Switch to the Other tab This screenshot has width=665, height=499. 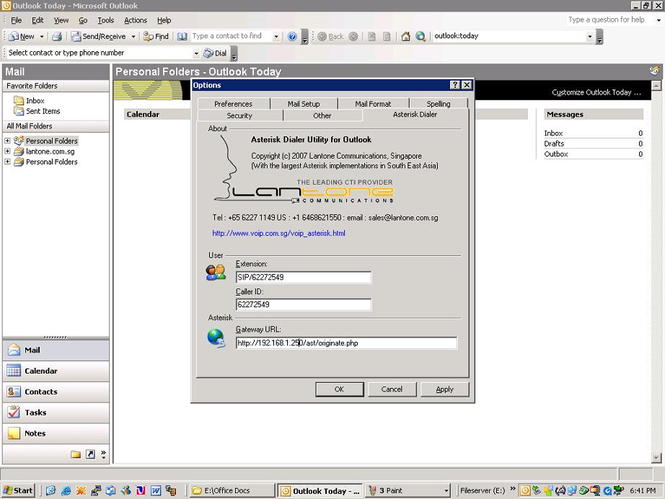[x=322, y=116]
